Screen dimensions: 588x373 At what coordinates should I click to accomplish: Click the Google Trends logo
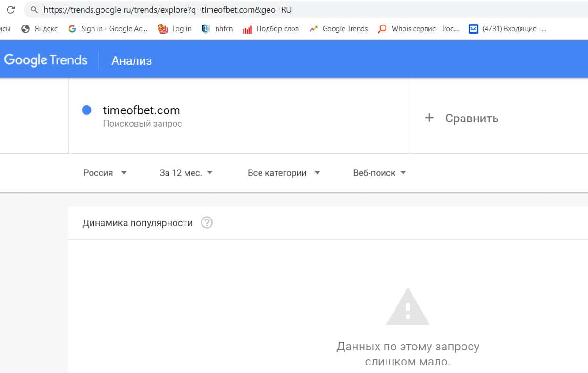pos(46,60)
